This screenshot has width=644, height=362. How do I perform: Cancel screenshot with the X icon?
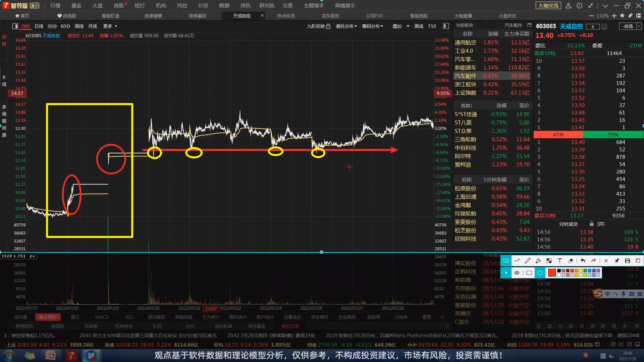tap(606, 261)
